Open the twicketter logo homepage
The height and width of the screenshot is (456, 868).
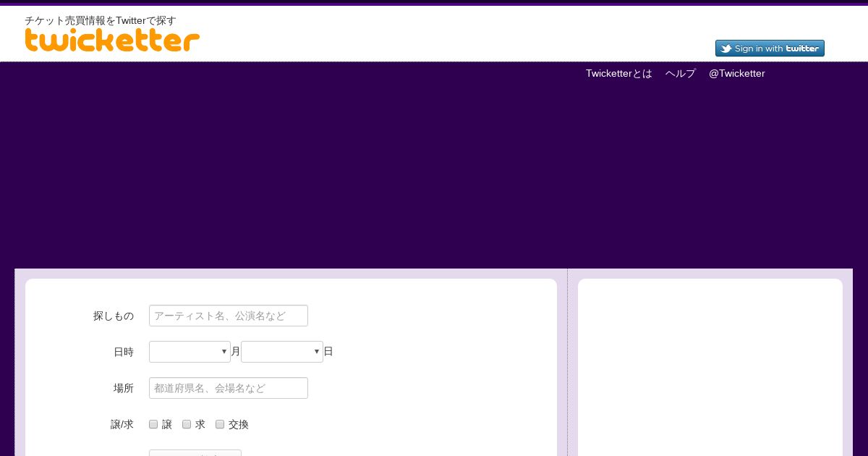[112, 41]
